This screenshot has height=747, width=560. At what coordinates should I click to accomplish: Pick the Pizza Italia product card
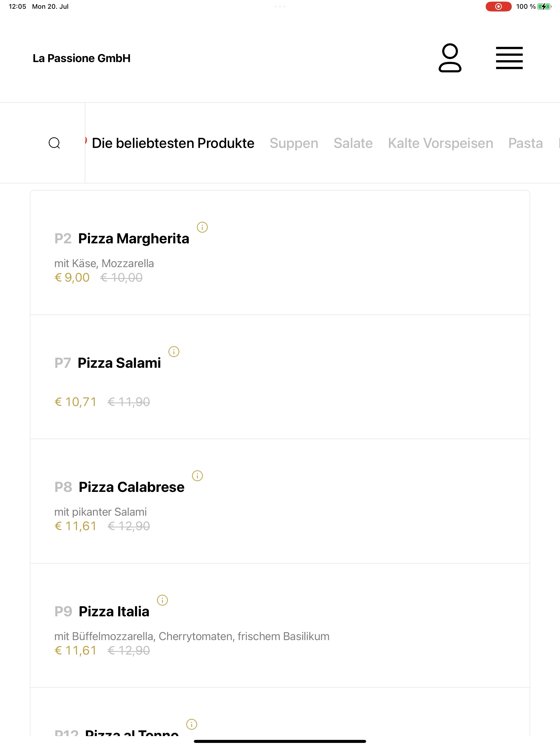click(280, 625)
